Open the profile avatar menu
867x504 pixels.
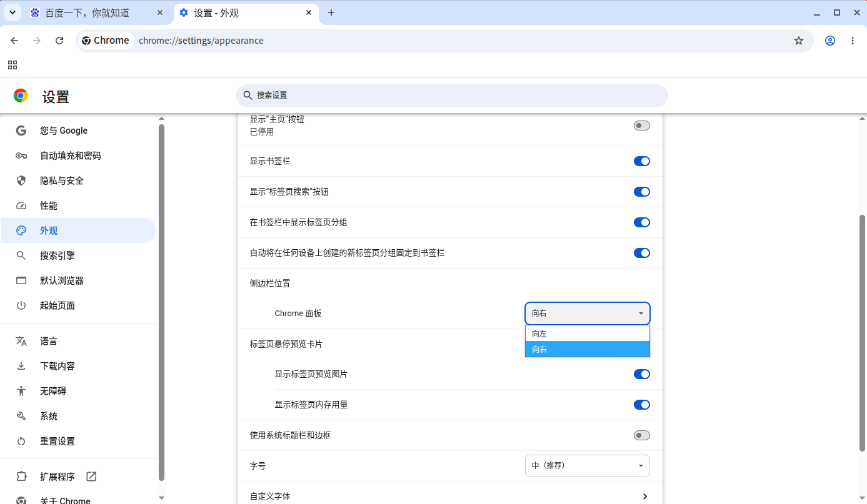pos(830,41)
